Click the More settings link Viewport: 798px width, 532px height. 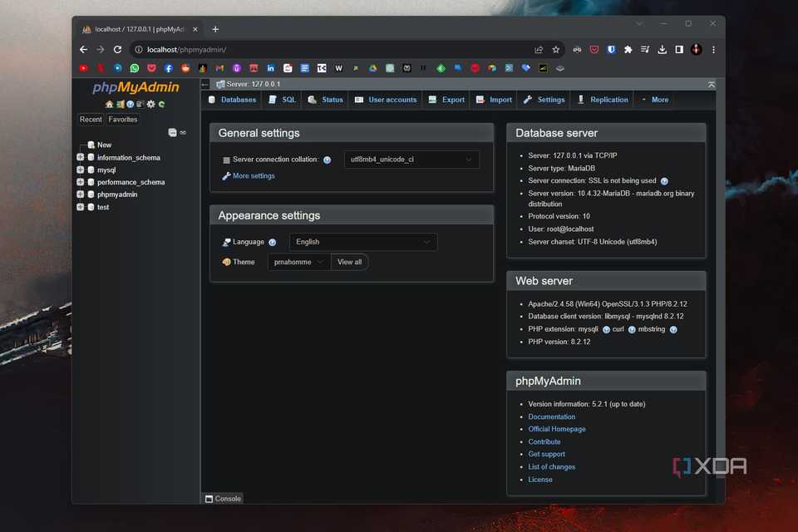(253, 176)
